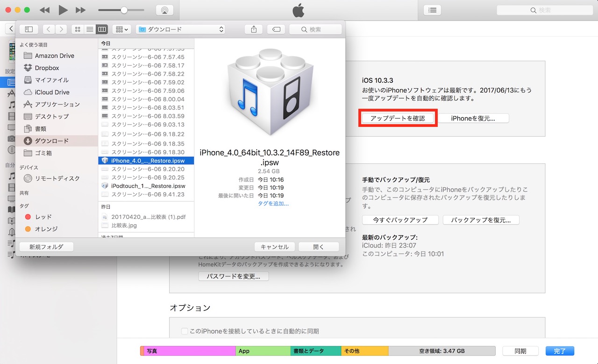Click the file dialog 検索 search field

315,29
